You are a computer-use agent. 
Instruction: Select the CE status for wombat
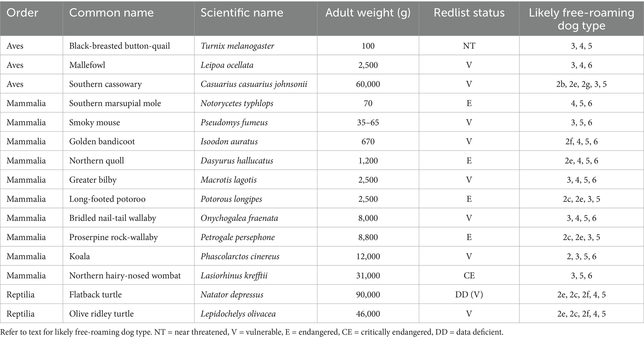tap(469, 275)
